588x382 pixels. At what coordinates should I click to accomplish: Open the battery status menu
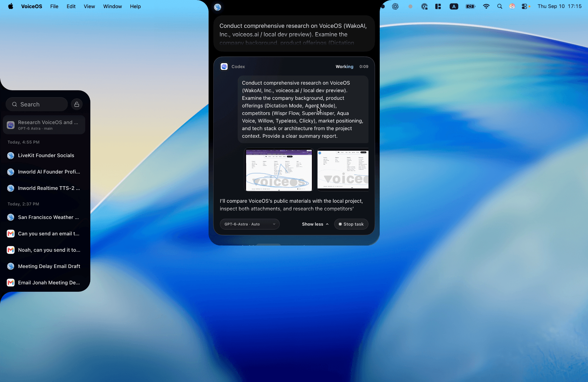[470, 6]
